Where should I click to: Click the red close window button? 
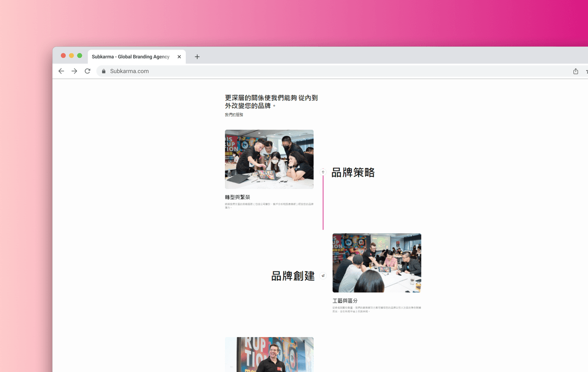(x=63, y=56)
